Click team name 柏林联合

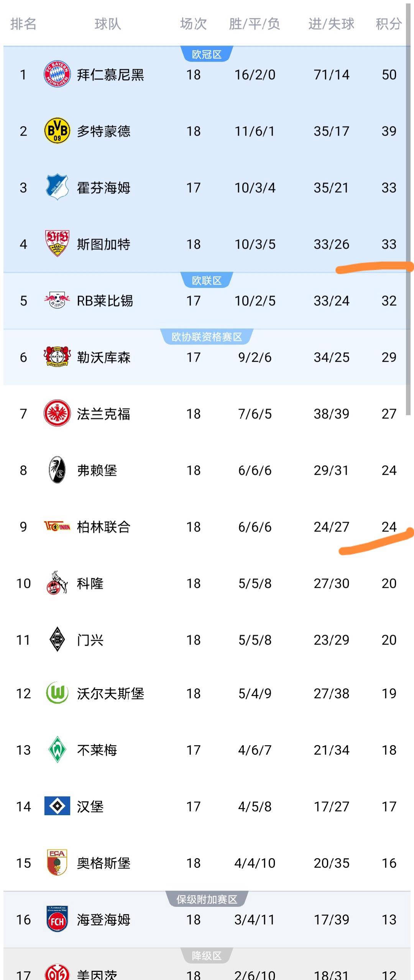(103, 527)
